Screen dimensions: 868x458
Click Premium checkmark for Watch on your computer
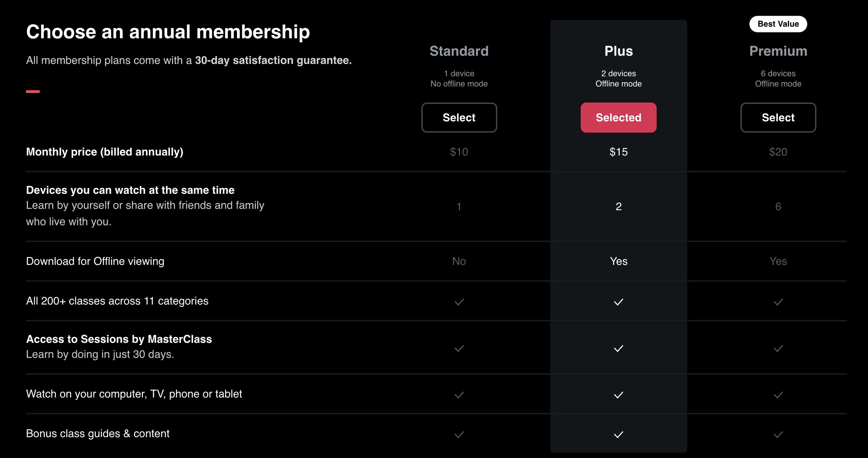point(778,395)
